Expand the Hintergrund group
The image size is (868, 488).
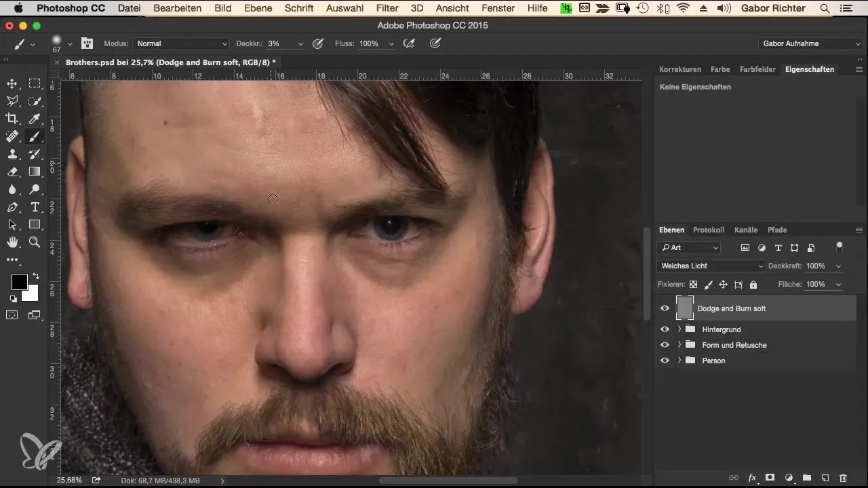679,329
